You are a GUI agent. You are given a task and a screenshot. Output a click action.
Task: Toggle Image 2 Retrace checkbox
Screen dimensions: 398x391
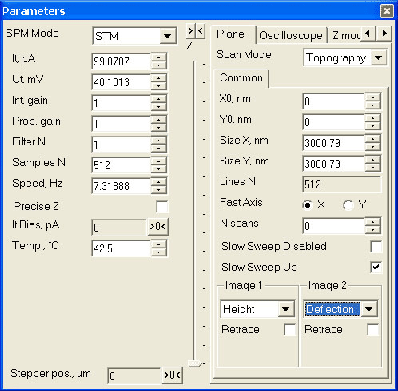(373, 330)
